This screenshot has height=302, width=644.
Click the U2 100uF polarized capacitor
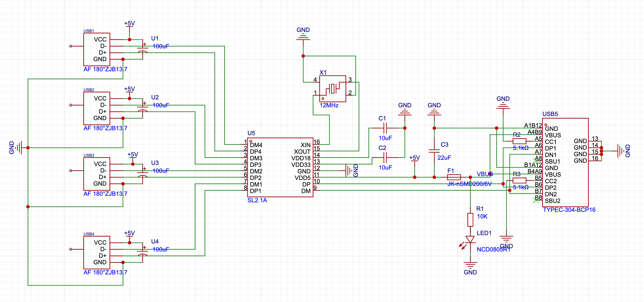(x=143, y=108)
